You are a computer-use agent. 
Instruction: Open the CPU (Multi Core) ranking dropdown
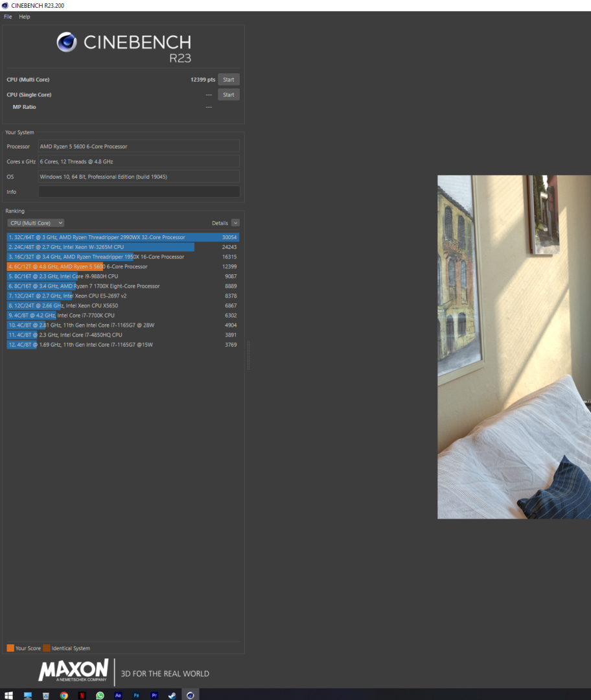(36, 223)
